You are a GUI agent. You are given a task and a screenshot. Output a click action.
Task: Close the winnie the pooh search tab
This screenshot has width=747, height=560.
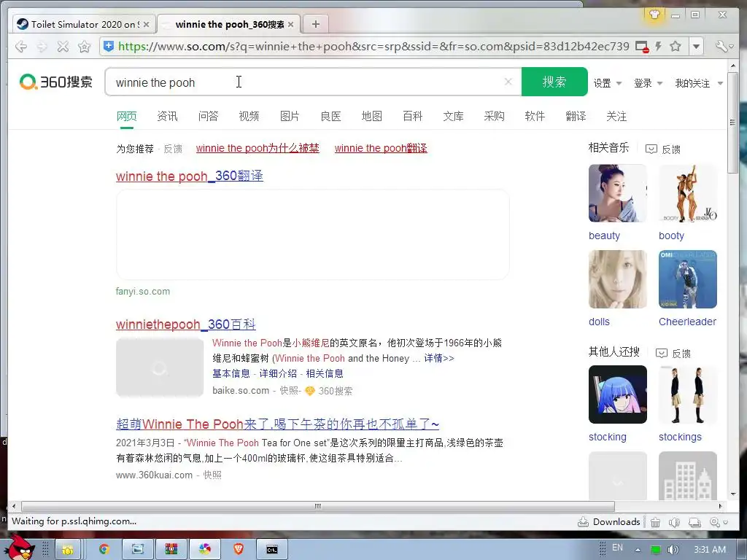[290, 24]
